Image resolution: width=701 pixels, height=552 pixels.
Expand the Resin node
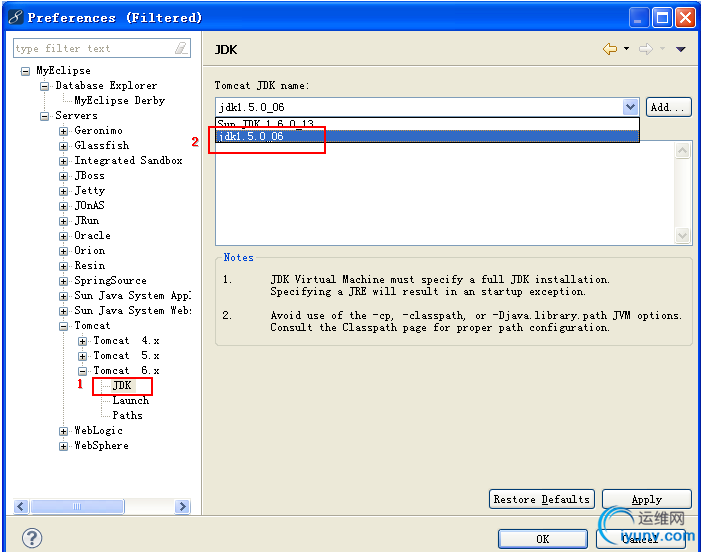(63, 266)
